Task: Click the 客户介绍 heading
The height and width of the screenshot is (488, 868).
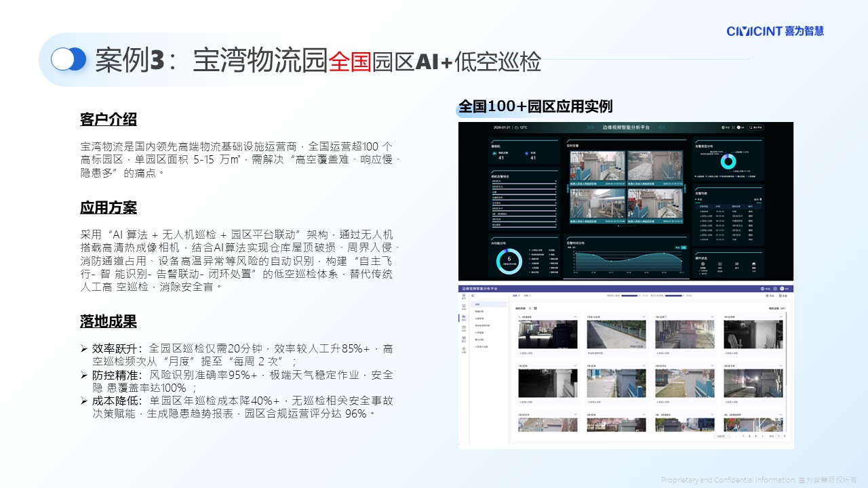Action: (x=108, y=119)
